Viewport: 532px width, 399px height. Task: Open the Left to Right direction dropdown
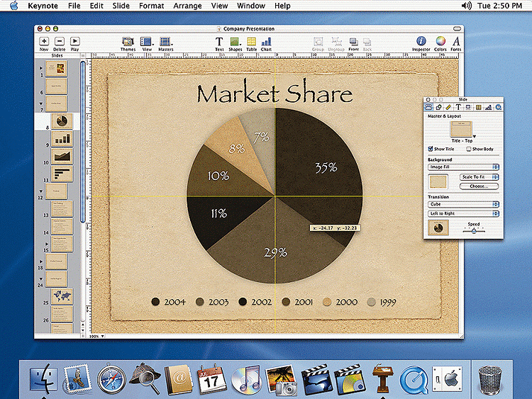[463, 213]
